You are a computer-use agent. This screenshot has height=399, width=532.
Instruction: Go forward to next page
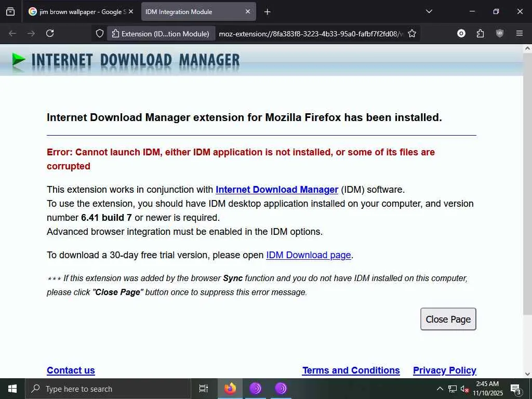[31, 33]
